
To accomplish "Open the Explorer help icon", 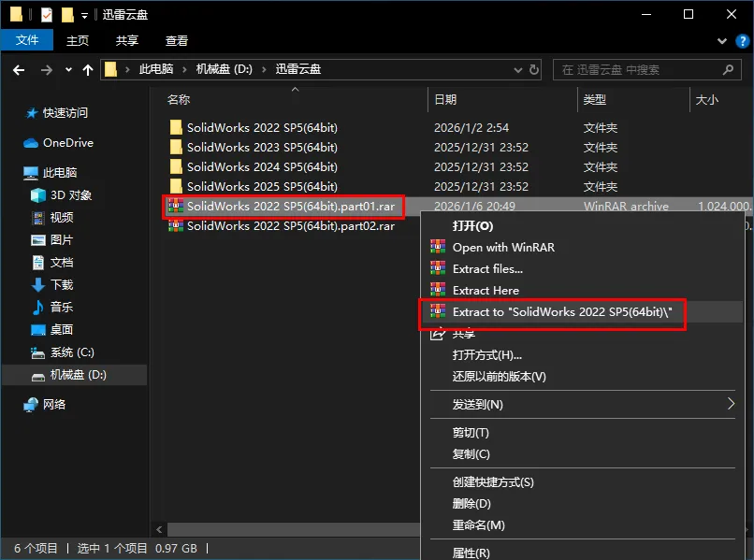I will [x=743, y=41].
